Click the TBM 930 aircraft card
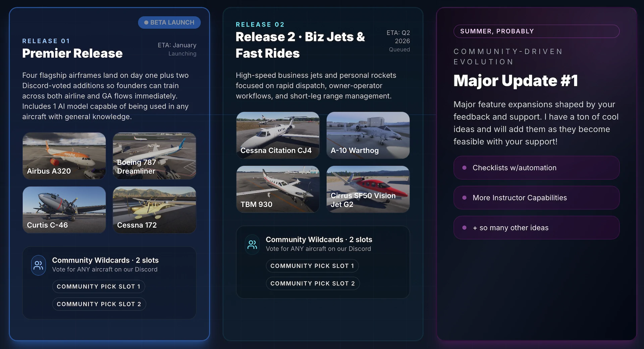Image resolution: width=644 pixels, height=349 pixels. pyautogui.click(x=278, y=189)
